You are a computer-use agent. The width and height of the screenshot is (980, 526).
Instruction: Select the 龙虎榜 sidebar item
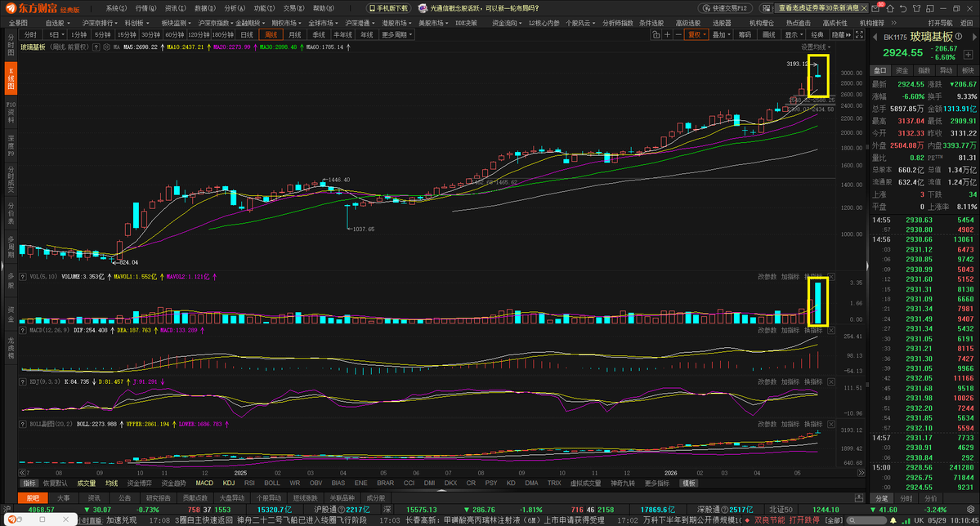pyautogui.click(x=11, y=348)
